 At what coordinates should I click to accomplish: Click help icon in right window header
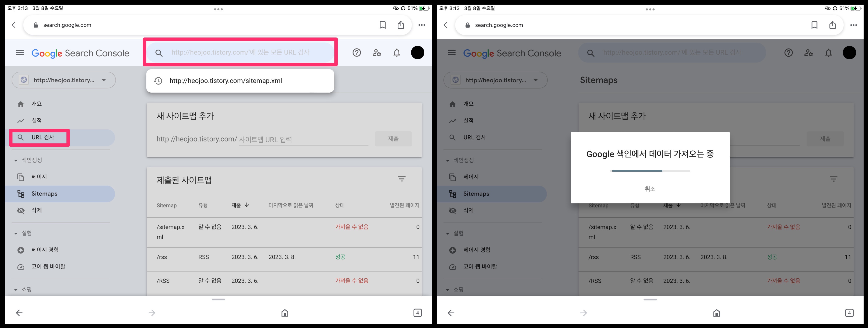coord(789,53)
